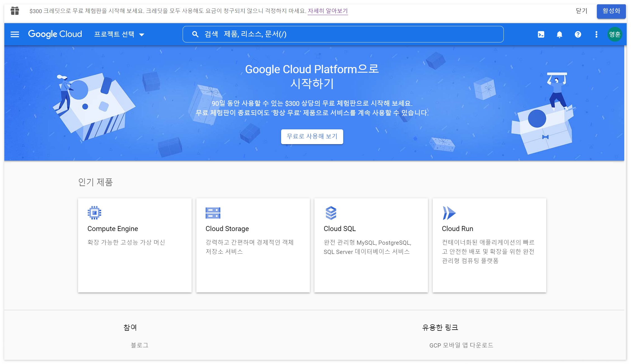Click the 영훈 account avatar
This screenshot has height=364, width=631.
pyautogui.click(x=614, y=34)
